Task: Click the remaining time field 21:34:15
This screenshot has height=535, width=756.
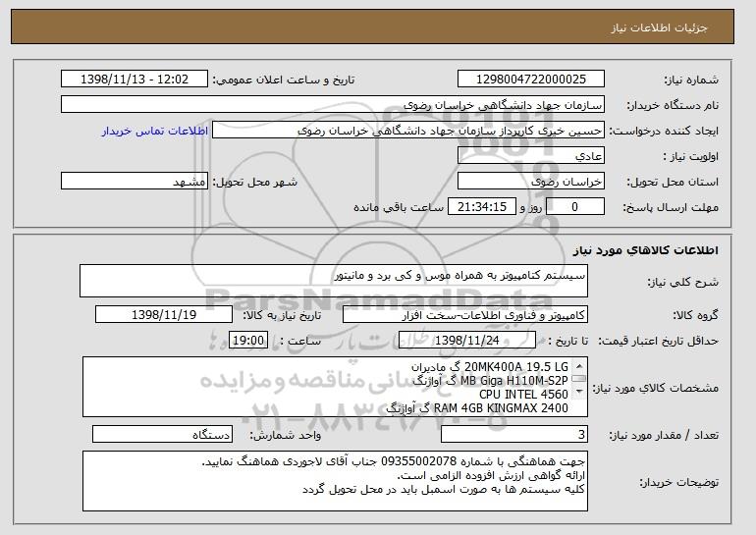Action: tap(482, 207)
